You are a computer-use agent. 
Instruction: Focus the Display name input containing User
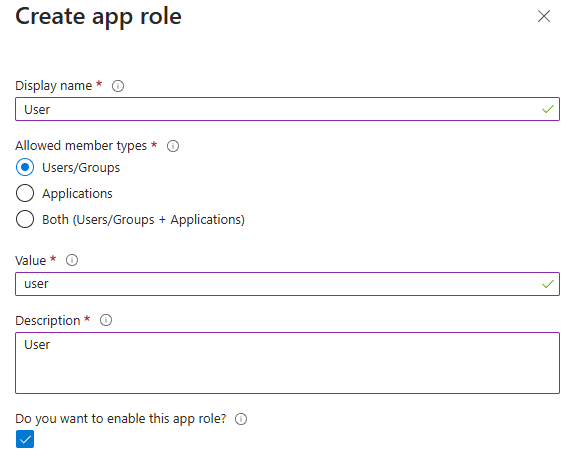287,109
